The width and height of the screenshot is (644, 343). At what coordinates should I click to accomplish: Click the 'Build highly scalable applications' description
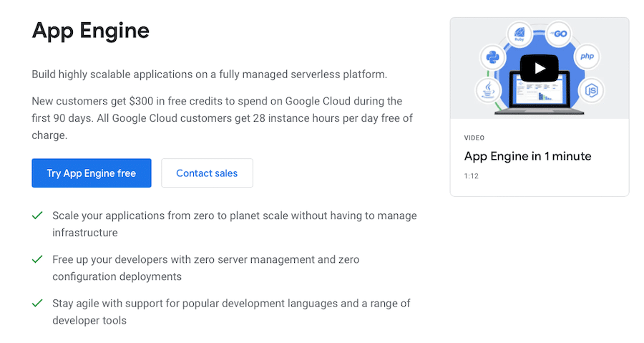click(x=209, y=74)
